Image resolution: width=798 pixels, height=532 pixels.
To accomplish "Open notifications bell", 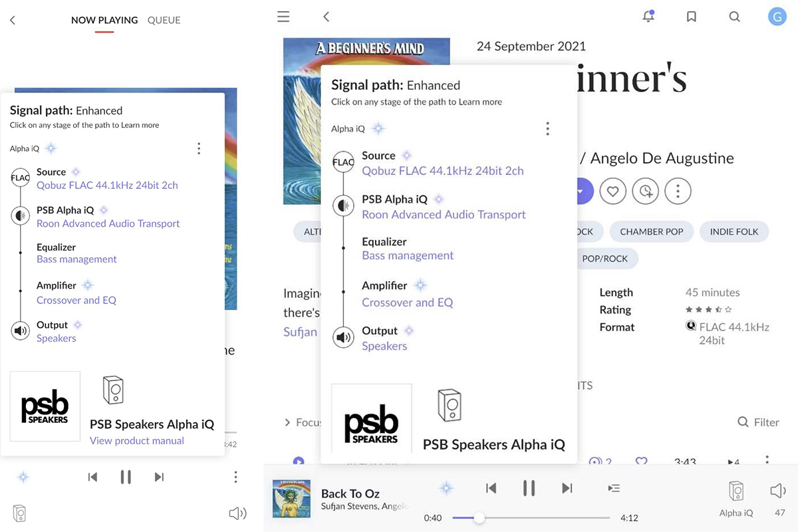I will pos(648,17).
